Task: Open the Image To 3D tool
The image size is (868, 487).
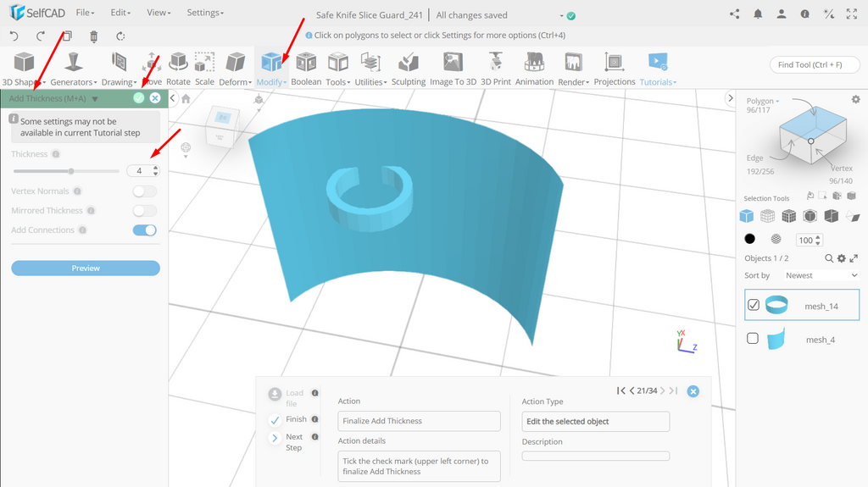Action: tap(453, 69)
